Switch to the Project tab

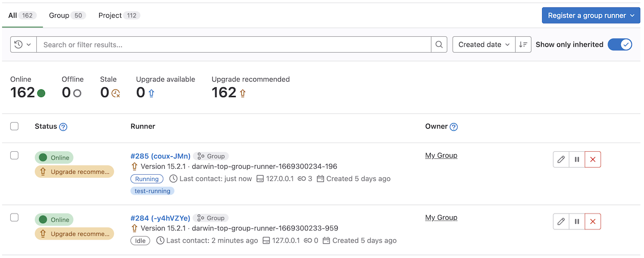click(x=119, y=15)
